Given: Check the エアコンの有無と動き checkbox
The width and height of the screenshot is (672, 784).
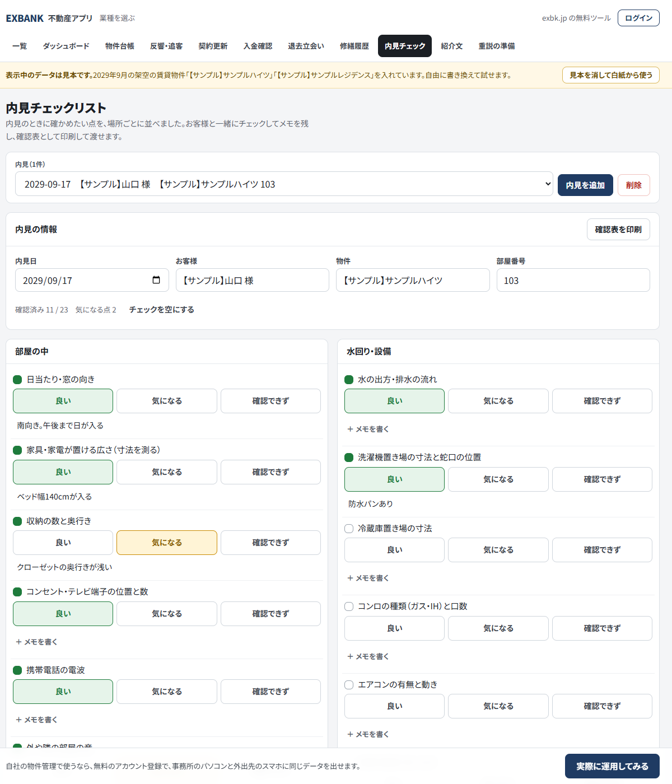Looking at the screenshot, I should point(349,685).
